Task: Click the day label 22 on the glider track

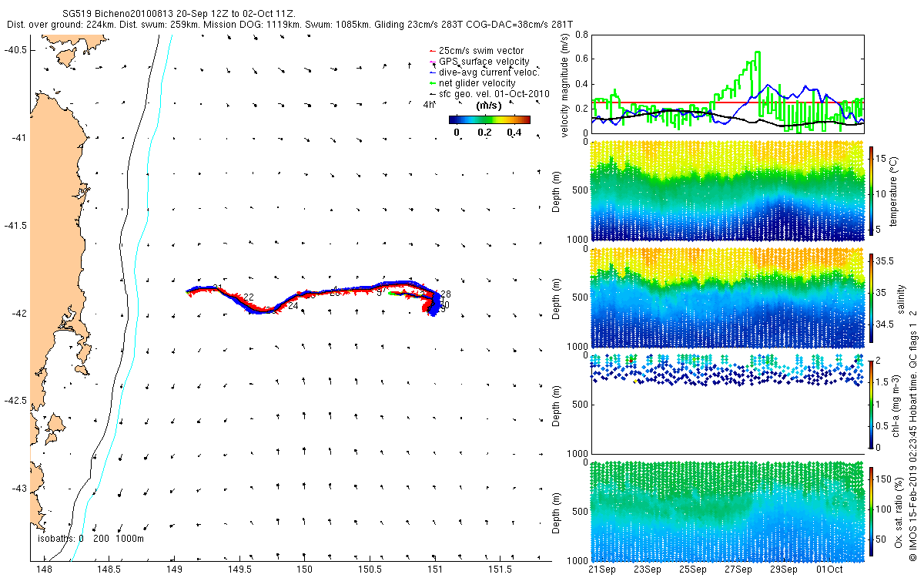Action: pos(249,297)
